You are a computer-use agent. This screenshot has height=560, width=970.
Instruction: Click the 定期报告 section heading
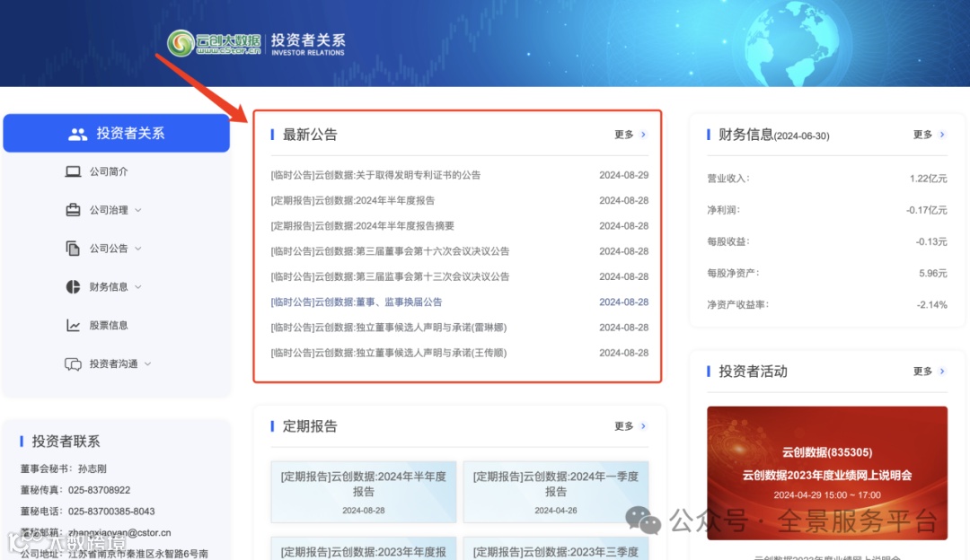(310, 426)
